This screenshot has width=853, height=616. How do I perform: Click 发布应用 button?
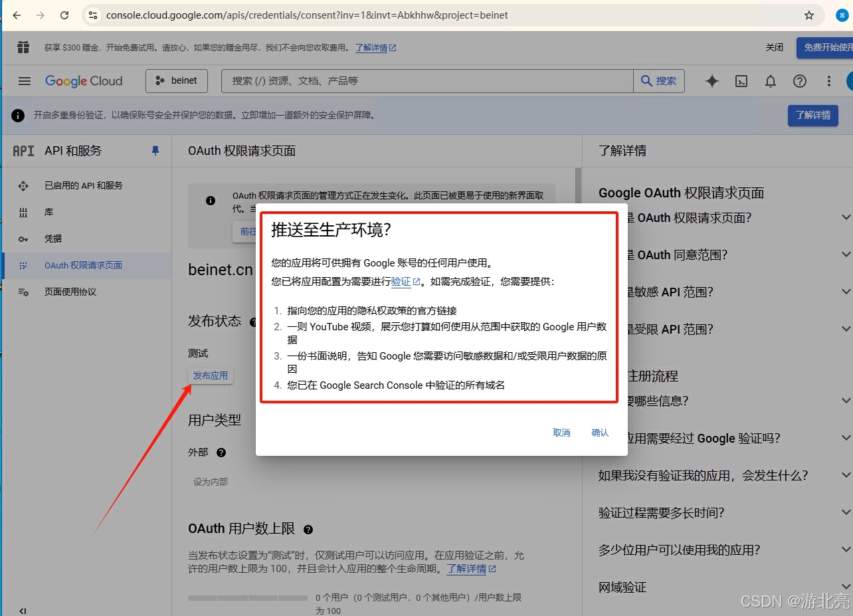click(x=211, y=375)
